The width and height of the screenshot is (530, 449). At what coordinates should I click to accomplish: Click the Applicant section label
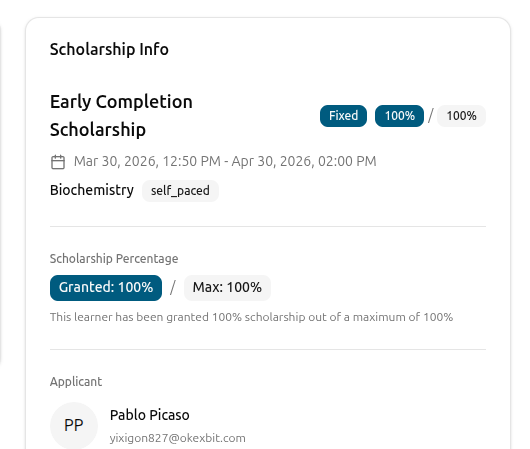(x=76, y=382)
